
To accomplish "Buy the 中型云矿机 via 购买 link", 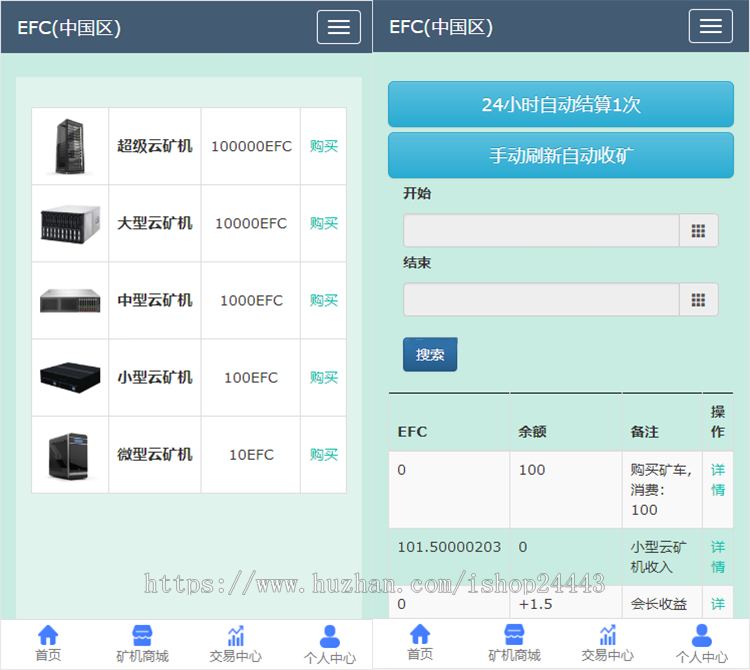I will click(324, 300).
